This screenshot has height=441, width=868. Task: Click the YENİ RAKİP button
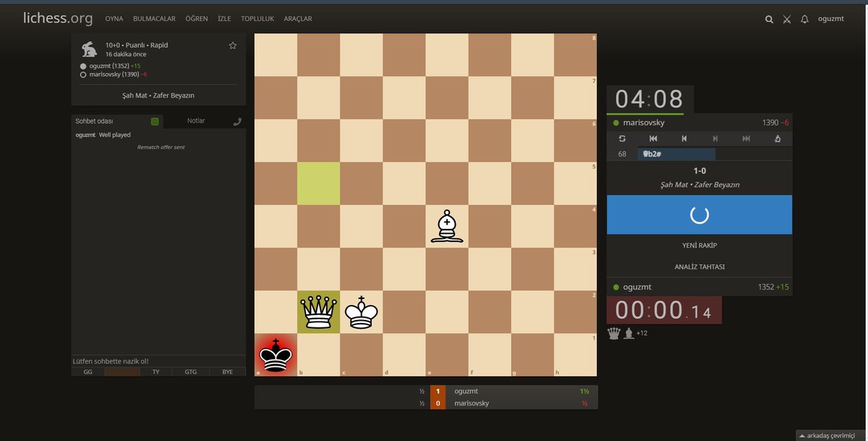tap(699, 245)
